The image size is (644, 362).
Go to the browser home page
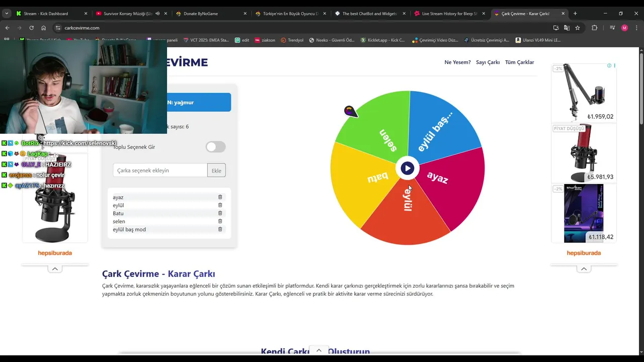[x=43, y=28]
